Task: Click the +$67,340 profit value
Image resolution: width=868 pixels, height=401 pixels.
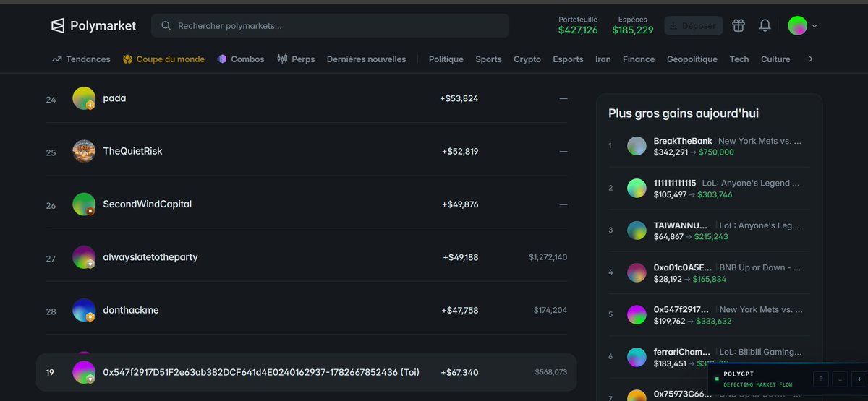Action: point(459,372)
